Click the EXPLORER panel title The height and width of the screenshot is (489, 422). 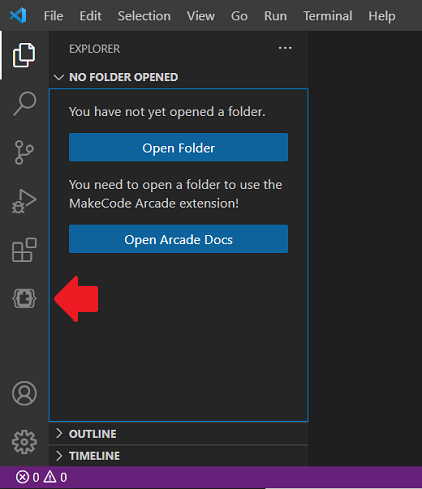94,49
